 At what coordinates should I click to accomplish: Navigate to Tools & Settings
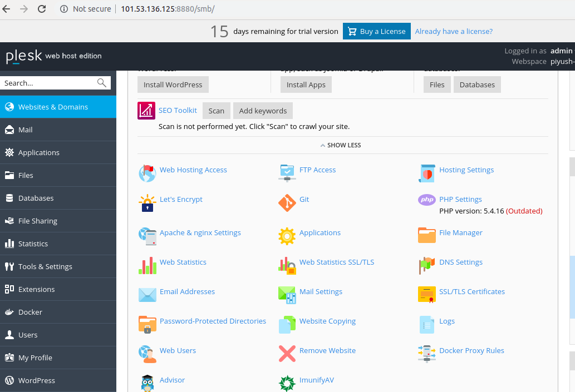[x=58, y=266]
